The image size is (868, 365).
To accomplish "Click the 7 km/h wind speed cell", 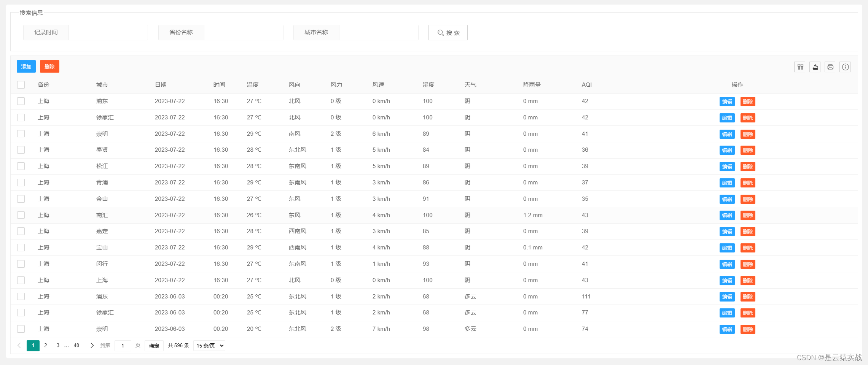I will (381, 329).
